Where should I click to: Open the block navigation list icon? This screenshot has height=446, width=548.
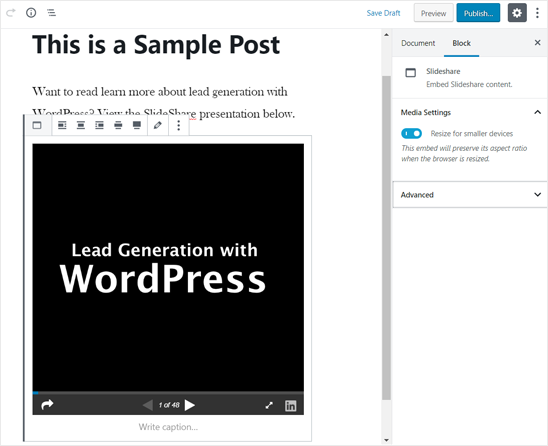click(x=51, y=13)
